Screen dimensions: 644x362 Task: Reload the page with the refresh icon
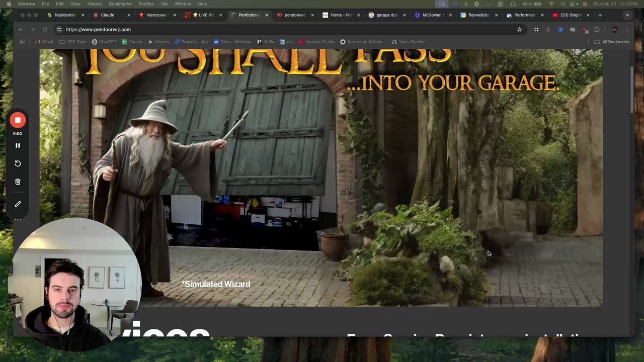point(45,30)
